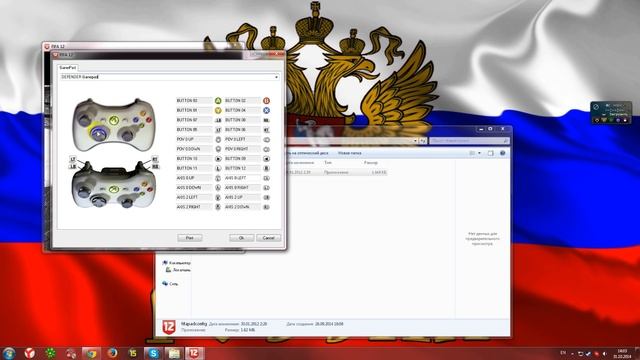Open Explorer help icon
Image resolution: width=640 pixels, height=360 pixels.
[502, 153]
